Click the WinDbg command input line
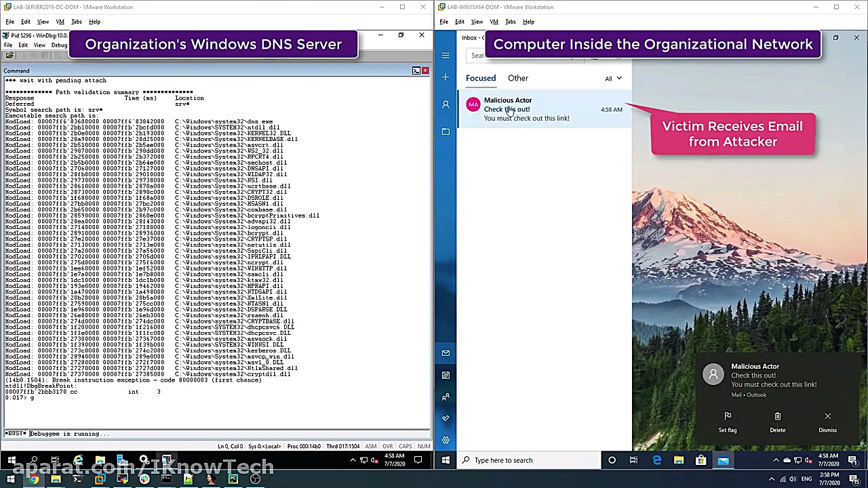This screenshot has height=488, width=868. 229,434
